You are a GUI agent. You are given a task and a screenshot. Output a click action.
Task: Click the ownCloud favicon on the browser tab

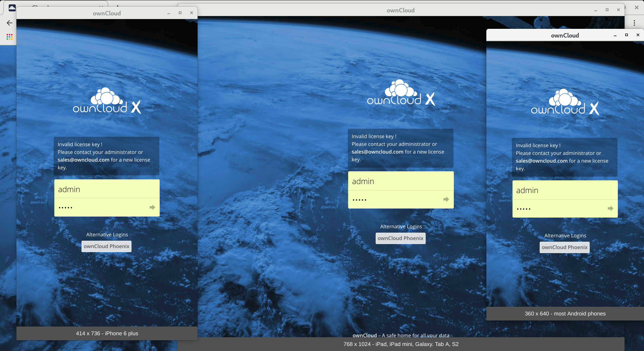(x=12, y=7)
